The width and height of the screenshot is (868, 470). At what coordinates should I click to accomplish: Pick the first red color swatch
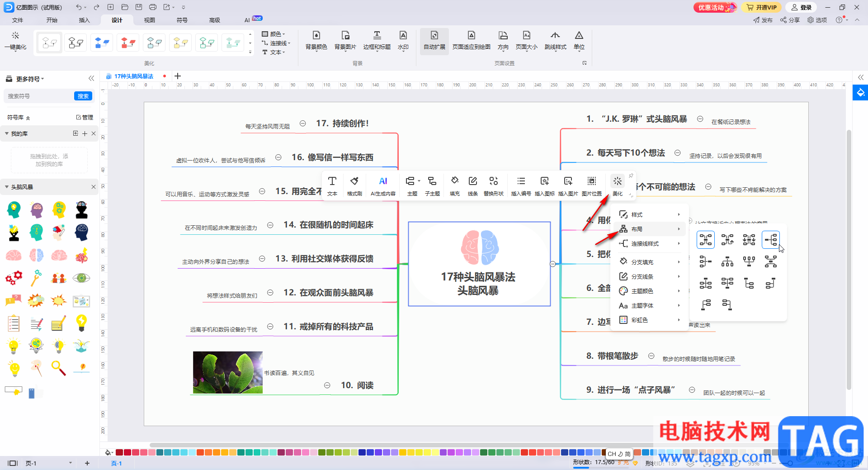119,452
